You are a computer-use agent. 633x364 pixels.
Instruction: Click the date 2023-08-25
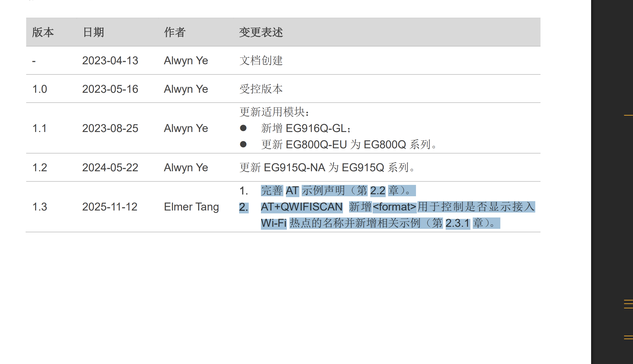coord(110,128)
